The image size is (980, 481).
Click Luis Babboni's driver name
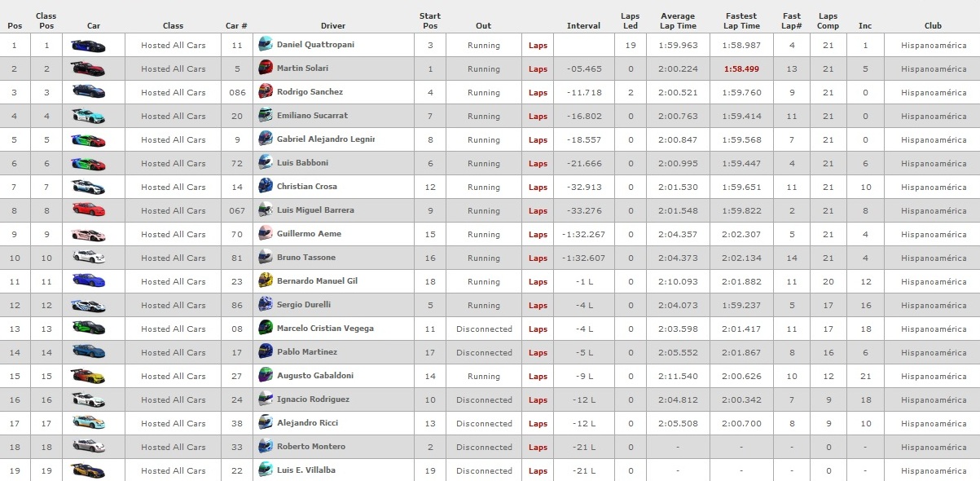303,163
